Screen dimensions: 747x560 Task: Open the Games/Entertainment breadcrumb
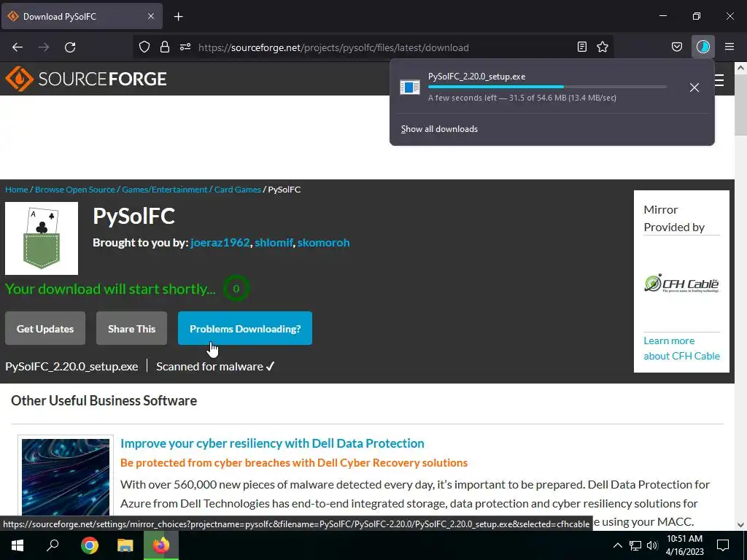[165, 190]
